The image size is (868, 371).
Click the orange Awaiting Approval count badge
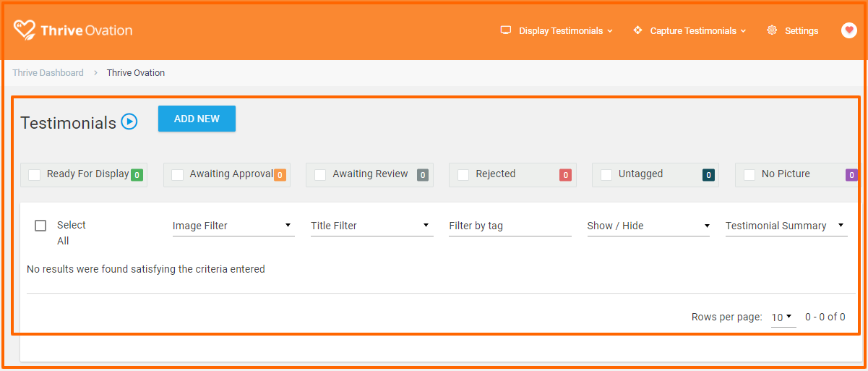[280, 174]
